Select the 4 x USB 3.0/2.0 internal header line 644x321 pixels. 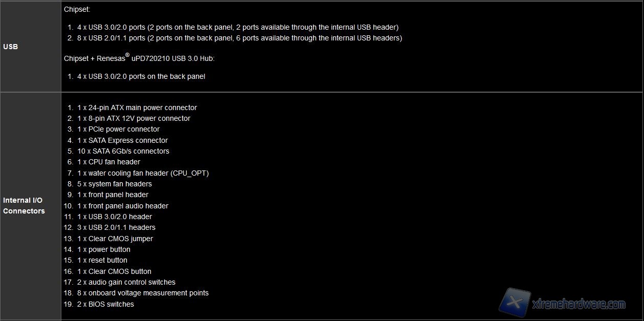coord(237,27)
